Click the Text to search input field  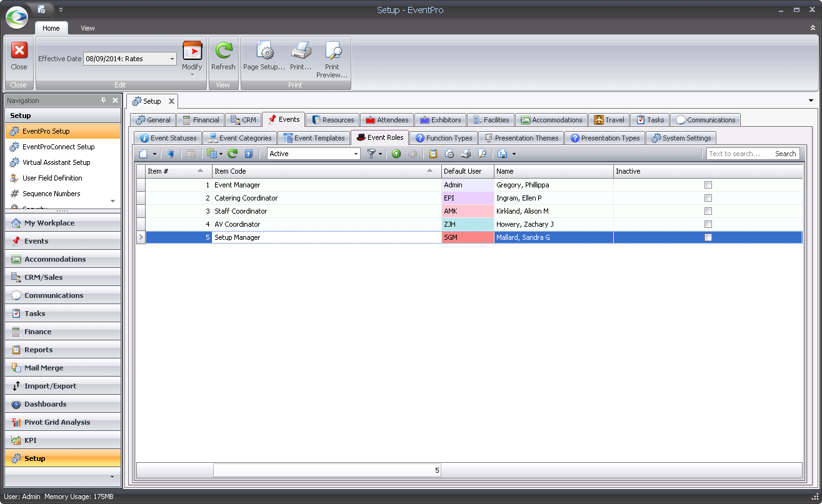coord(739,154)
